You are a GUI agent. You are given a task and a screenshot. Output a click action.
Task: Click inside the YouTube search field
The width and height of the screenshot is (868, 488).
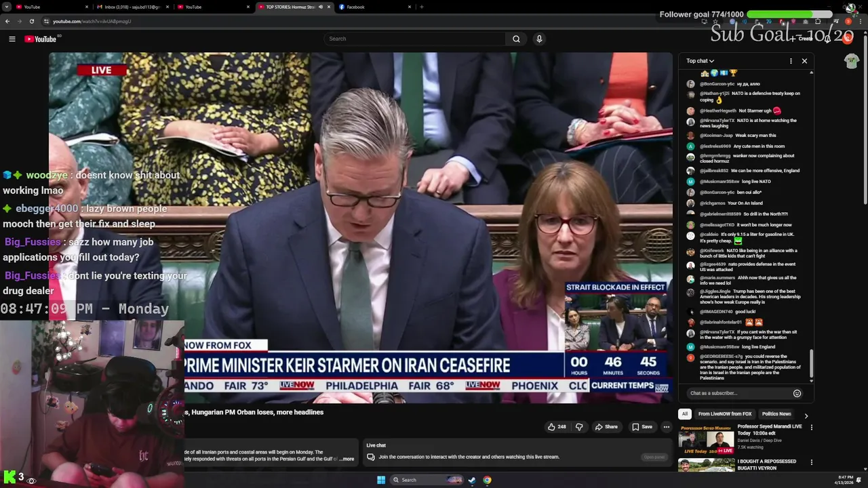[414, 39]
